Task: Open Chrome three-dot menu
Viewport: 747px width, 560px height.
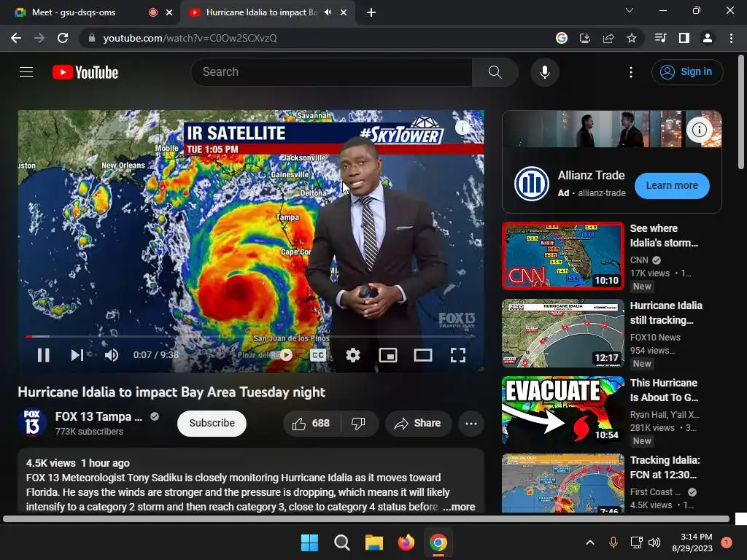Action: [731, 38]
